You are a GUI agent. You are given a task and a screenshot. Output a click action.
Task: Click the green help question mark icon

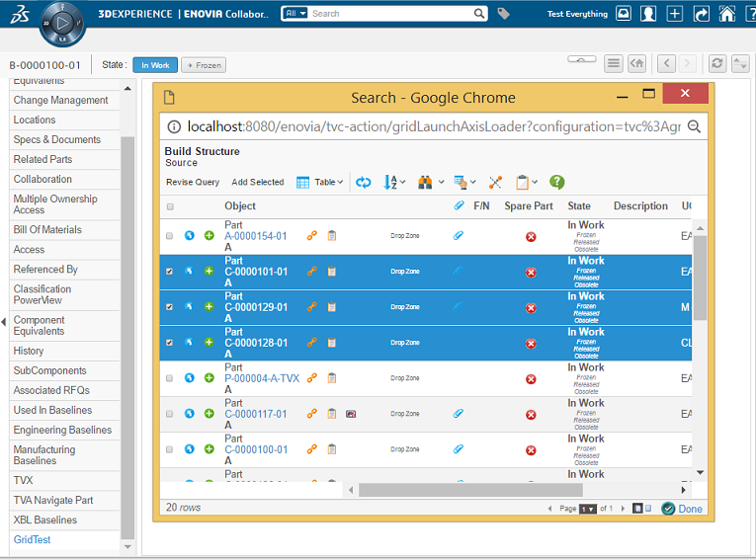(x=557, y=183)
